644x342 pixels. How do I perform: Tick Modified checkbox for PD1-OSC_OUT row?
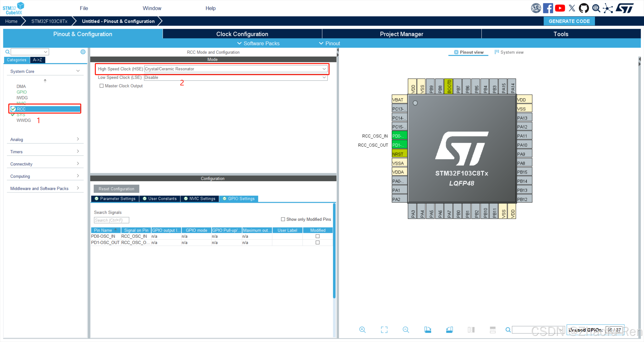[x=317, y=242]
